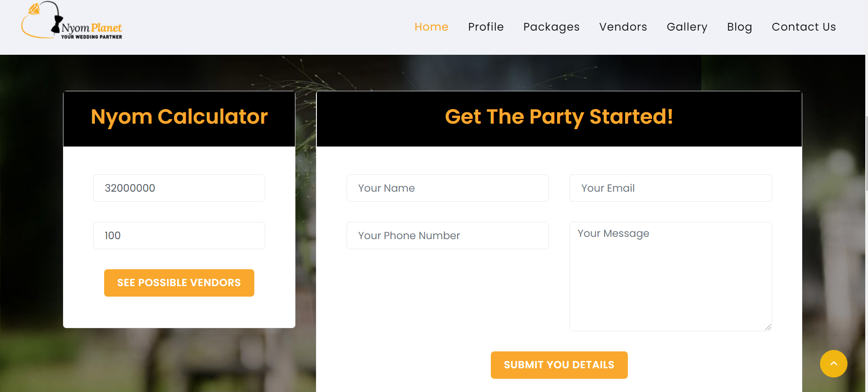Click Submit You Details button

click(559, 365)
